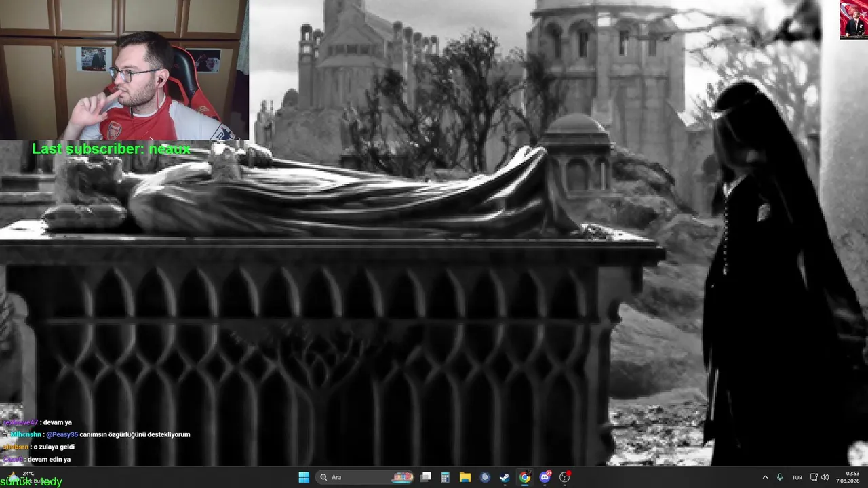Switch to Google Chrome in the taskbar

(x=525, y=477)
